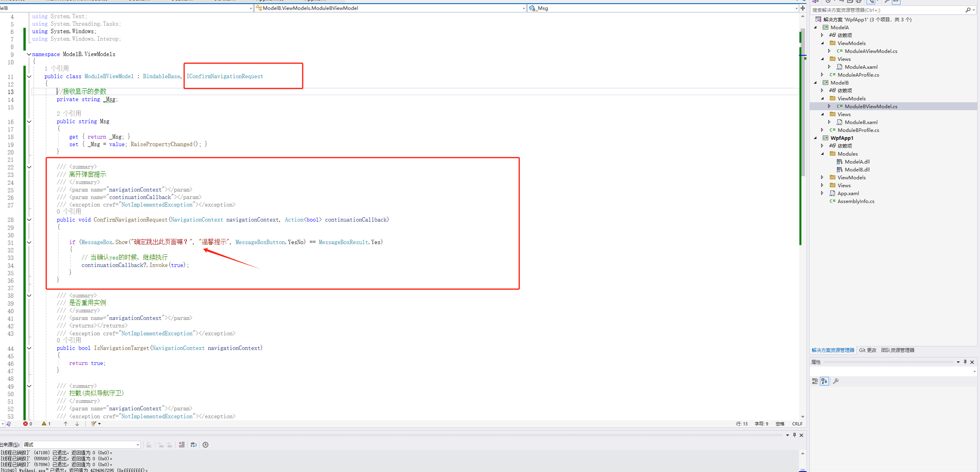This screenshot has width=980, height=472.
Task: Switch to the Git 更改 tab
Action: 867,350
